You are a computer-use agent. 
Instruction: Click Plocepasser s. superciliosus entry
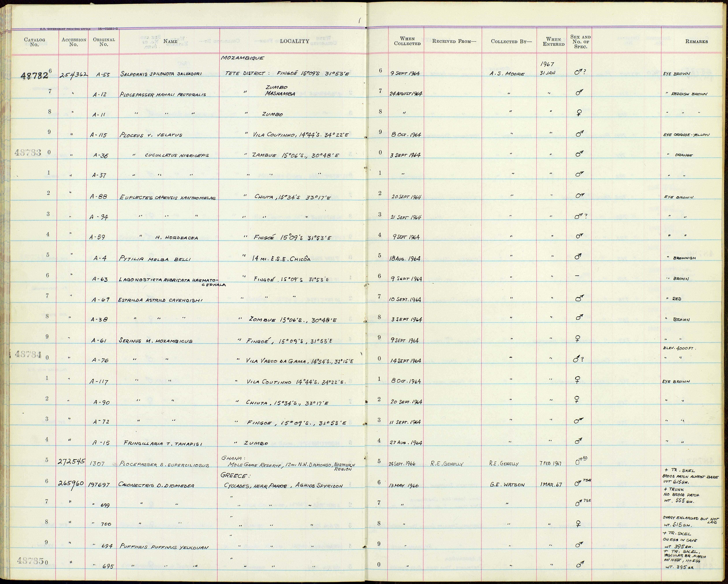(164, 465)
